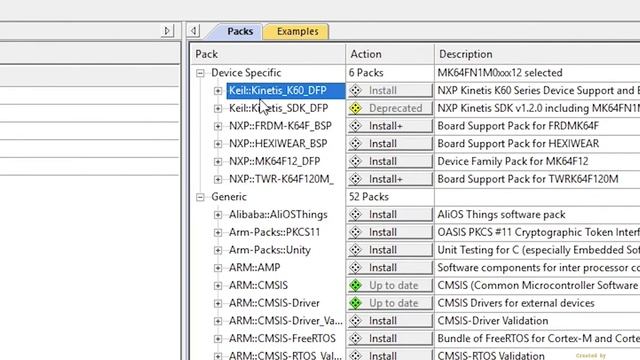The height and width of the screenshot is (360, 640).
Task: Expand the Arm-Packs::Unity pack
Action: [218, 250]
